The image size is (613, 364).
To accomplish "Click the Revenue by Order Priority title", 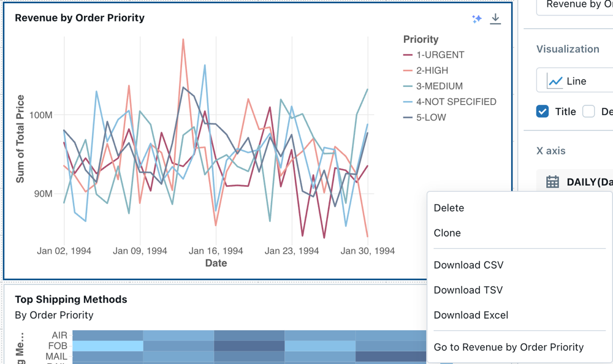I will click(80, 18).
